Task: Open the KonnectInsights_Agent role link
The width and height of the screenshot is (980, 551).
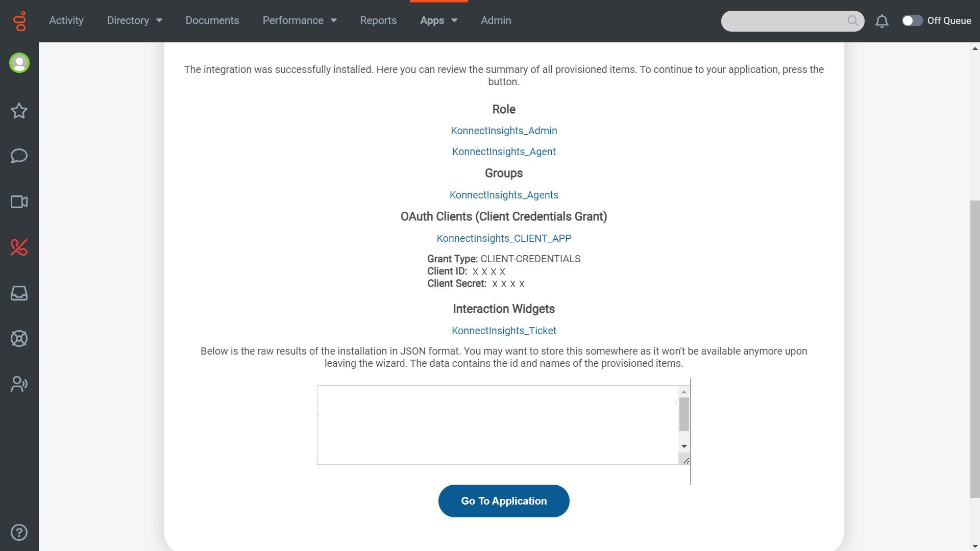Action: point(504,152)
